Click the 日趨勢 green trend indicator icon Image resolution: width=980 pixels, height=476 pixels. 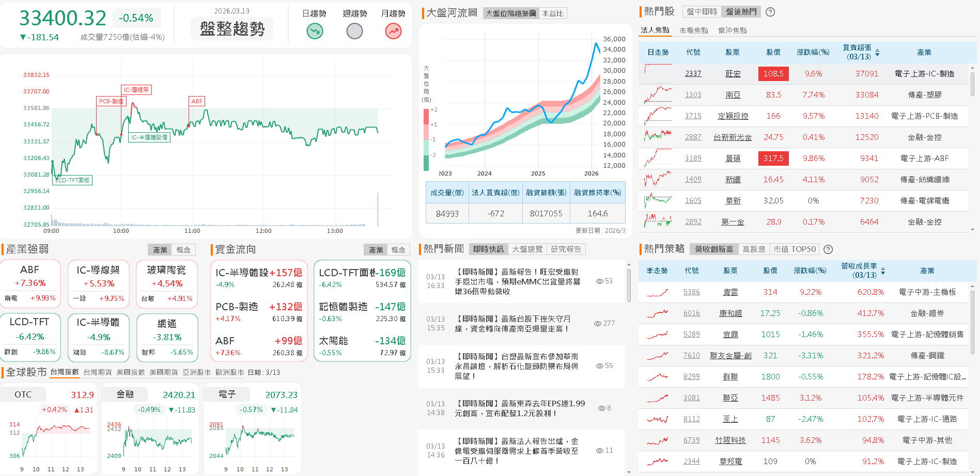314,31
